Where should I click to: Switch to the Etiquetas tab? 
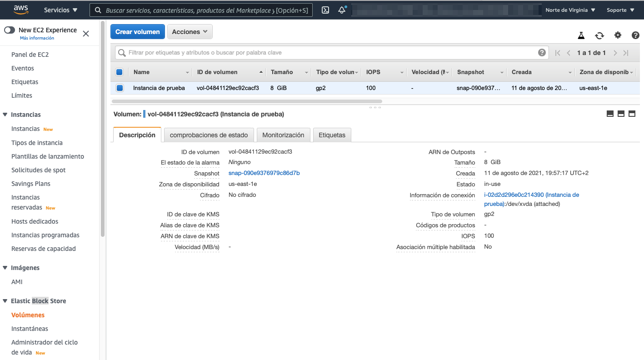(332, 135)
